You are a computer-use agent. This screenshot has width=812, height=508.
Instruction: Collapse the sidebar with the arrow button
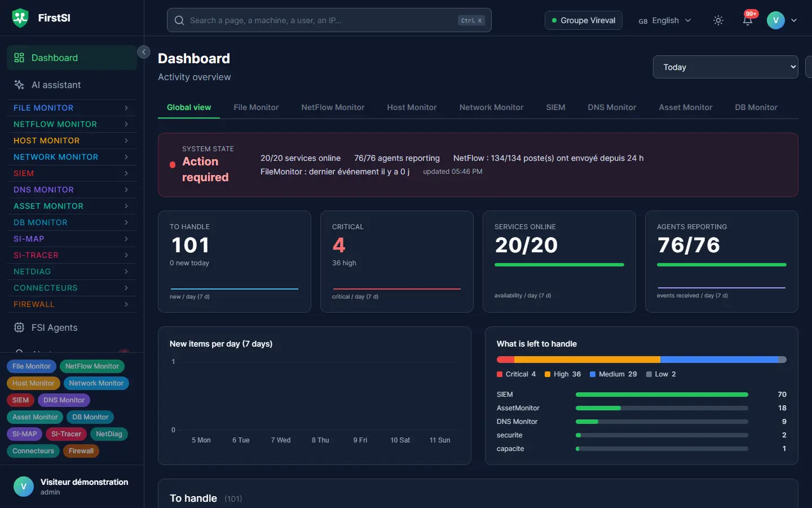coord(144,52)
